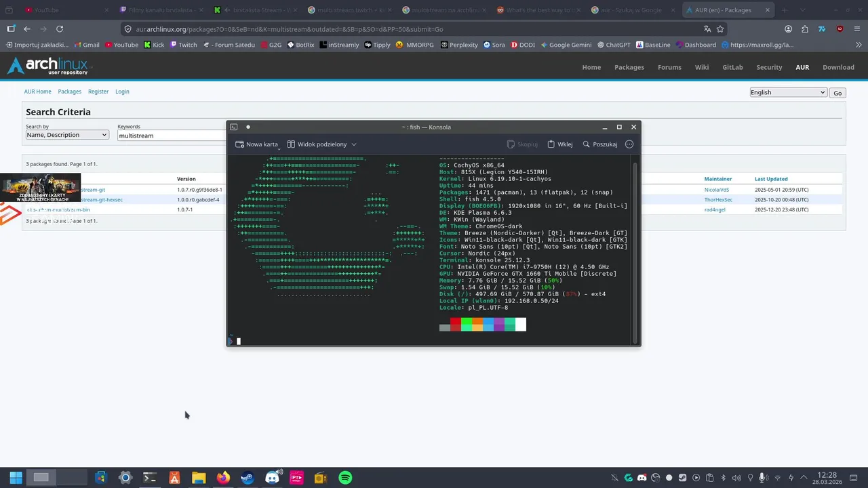This screenshot has height=488, width=868.
Task: Click the white color block in fastfetch output
Action: [521, 325]
